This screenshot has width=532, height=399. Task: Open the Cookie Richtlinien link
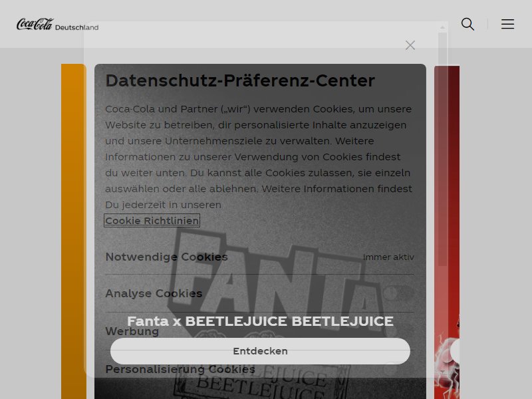tap(152, 221)
